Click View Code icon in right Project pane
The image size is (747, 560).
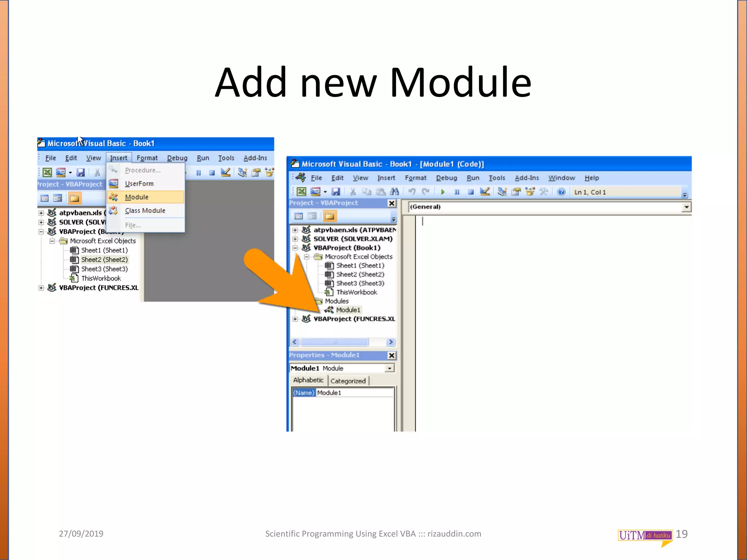299,216
